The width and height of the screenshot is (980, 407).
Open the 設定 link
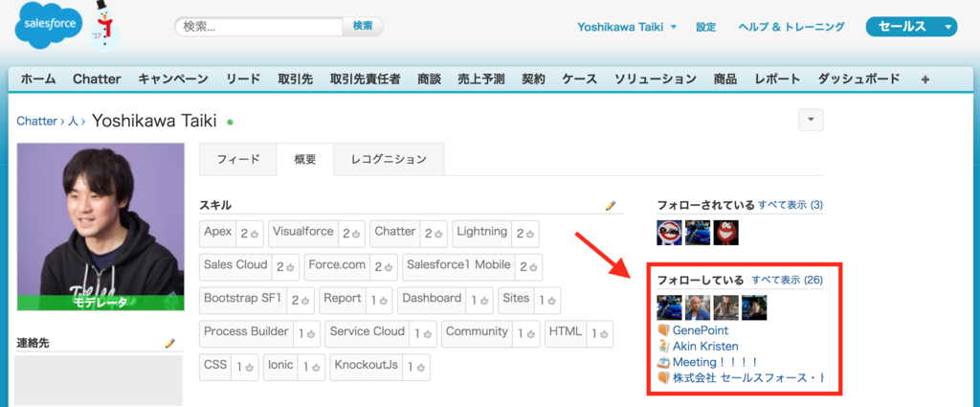point(706,27)
